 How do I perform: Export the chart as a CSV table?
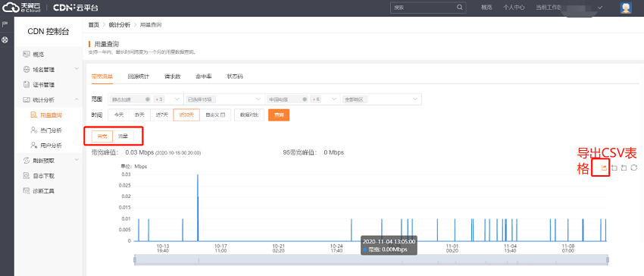(x=604, y=168)
